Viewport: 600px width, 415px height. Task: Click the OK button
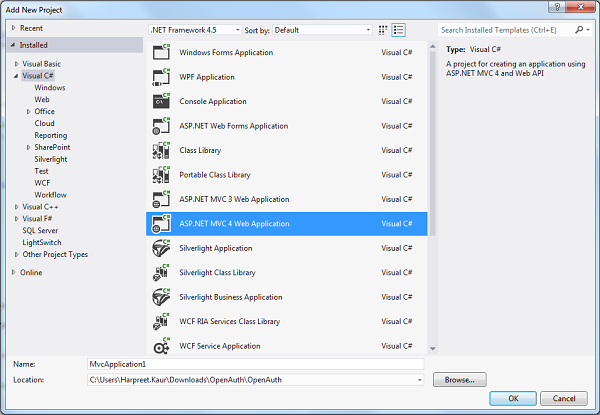(x=513, y=398)
